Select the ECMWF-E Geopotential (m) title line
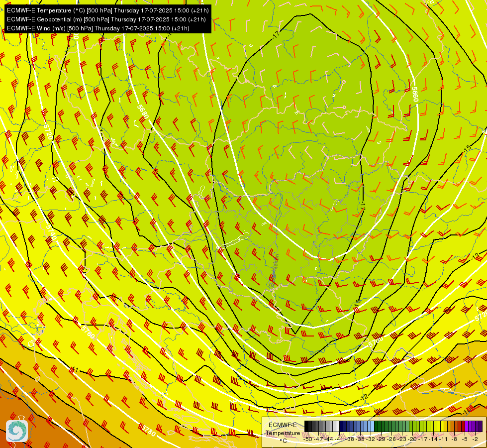Image resolution: width=487 pixels, height=448 pixels. click(x=106, y=19)
